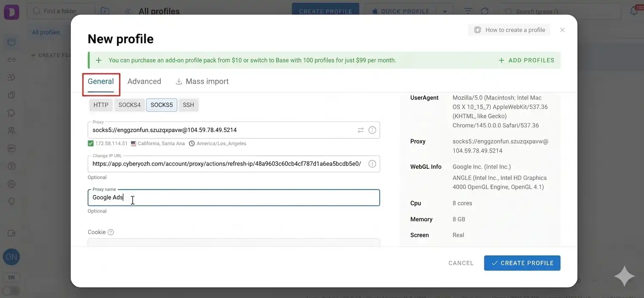Open the proxies link icon in sidebar

point(11,60)
